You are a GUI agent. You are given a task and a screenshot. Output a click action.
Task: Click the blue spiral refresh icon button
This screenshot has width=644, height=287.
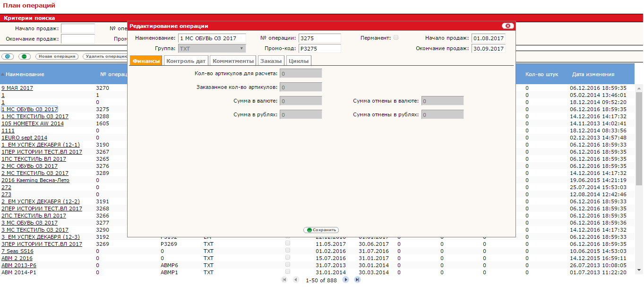click(8, 56)
